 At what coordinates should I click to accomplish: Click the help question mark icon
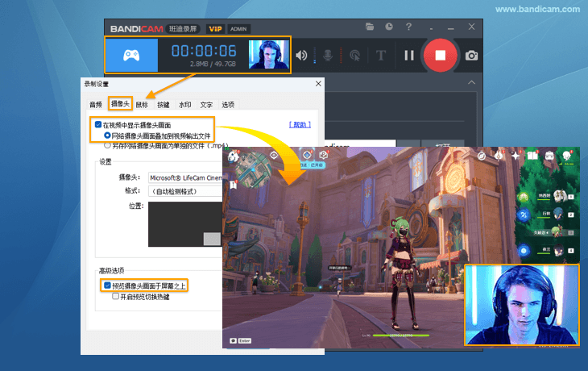[408, 27]
